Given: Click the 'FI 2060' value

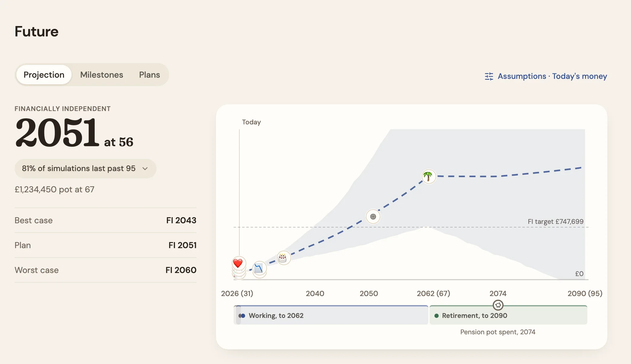Looking at the screenshot, I should (181, 270).
